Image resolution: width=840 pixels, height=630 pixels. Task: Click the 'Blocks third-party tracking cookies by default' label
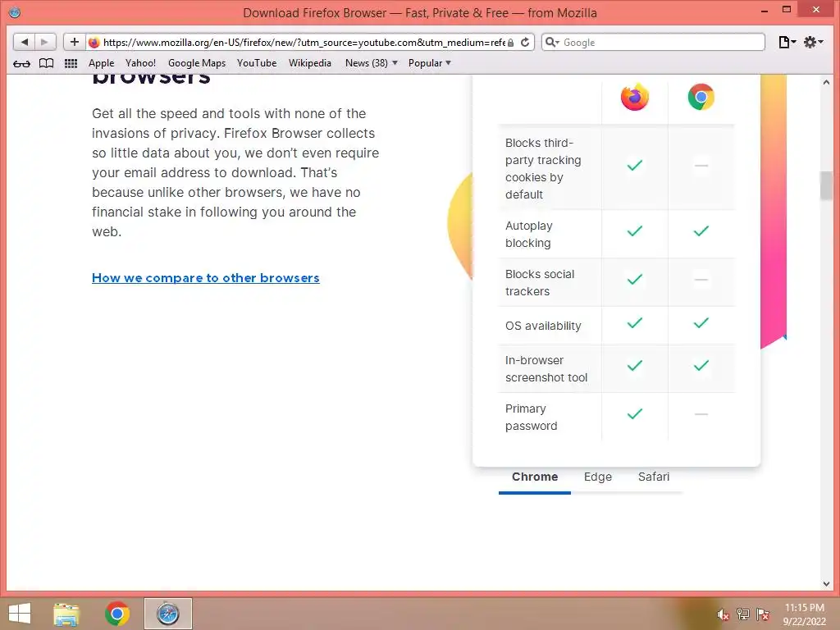pos(543,169)
